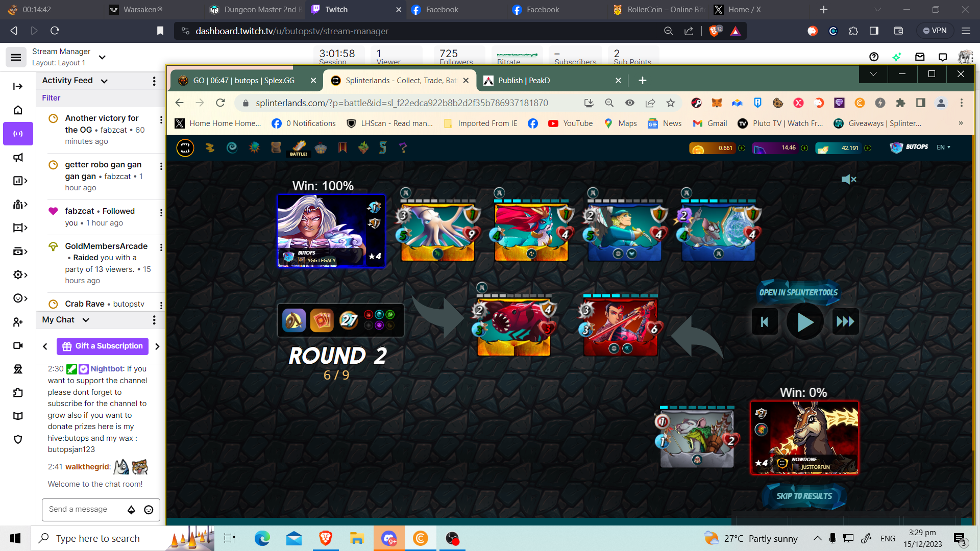Open the Twitch dashboard hamburger menu
The width and height of the screenshot is (980, 551).
[x=16, y=57]
